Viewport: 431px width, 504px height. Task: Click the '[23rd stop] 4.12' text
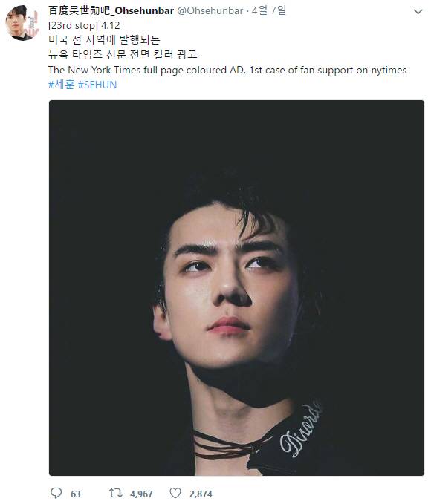tap(84, 25)
